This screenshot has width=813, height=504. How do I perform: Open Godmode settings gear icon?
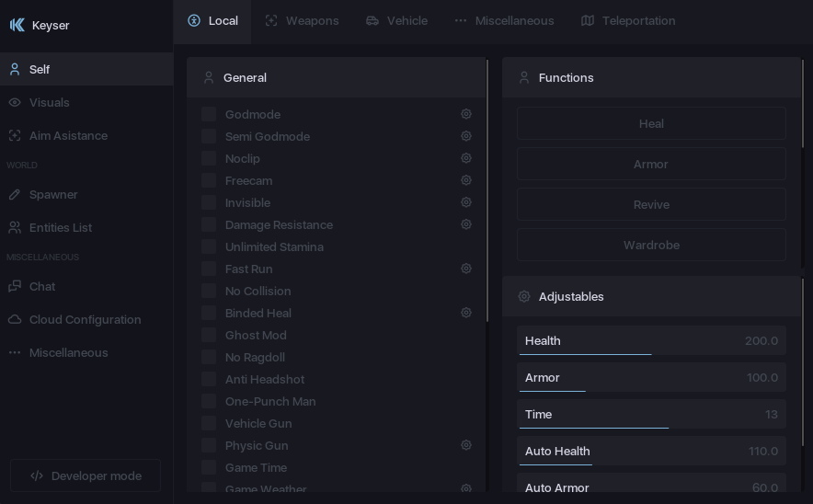[x=466, y=114]
